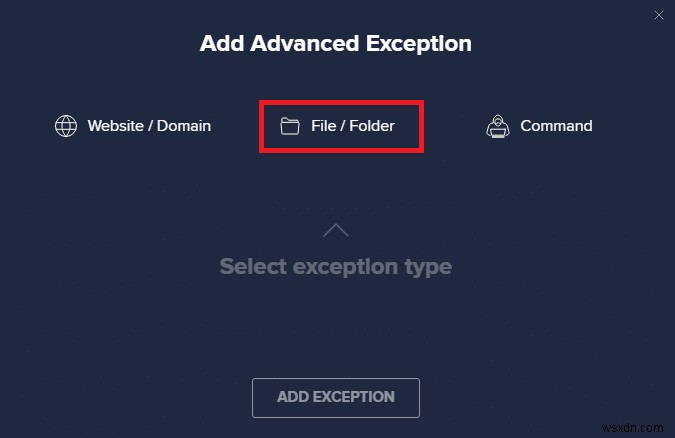Image resolution: width=675 pixels, height=438 pixels.
Task: Click the word "Domain" in the first option
Action: 186,126
